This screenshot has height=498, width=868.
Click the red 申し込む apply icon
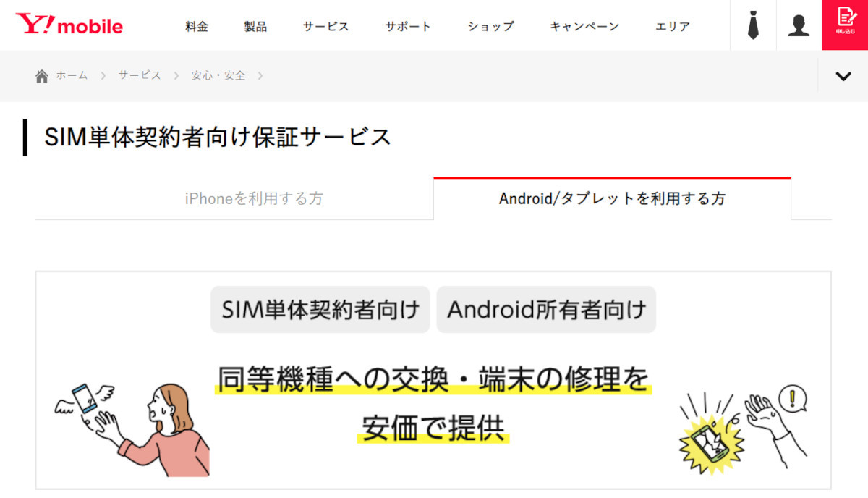tap(845, 25)
